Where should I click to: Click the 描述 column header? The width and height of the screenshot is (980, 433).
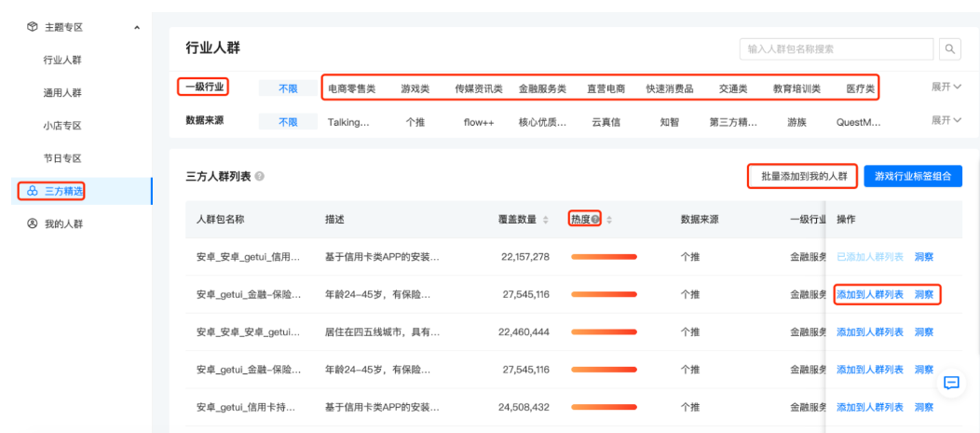click(335, 220)
